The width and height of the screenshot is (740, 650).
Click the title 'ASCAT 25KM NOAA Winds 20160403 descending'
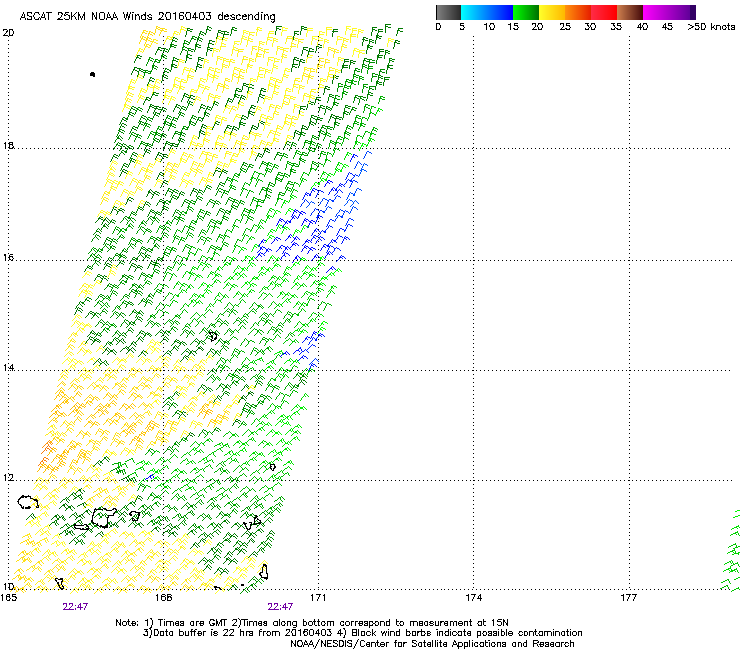pos(147,17)
